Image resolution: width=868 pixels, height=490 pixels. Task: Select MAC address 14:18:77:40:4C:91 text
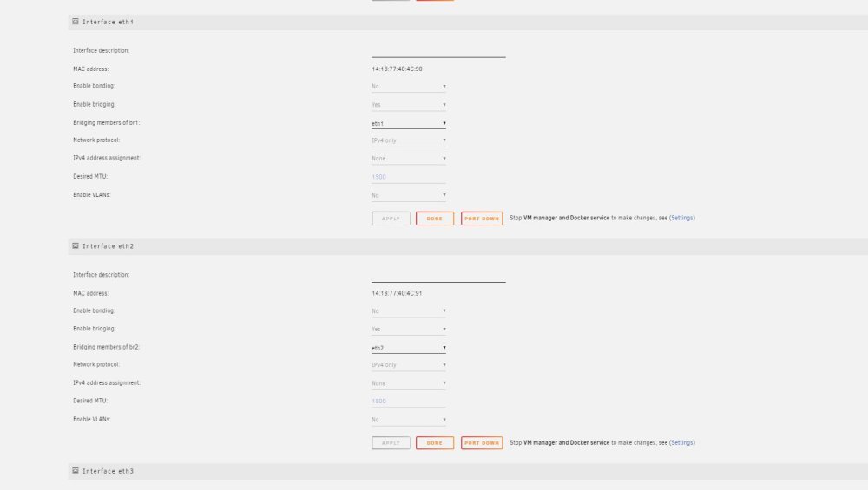click(x=397, y=294)
